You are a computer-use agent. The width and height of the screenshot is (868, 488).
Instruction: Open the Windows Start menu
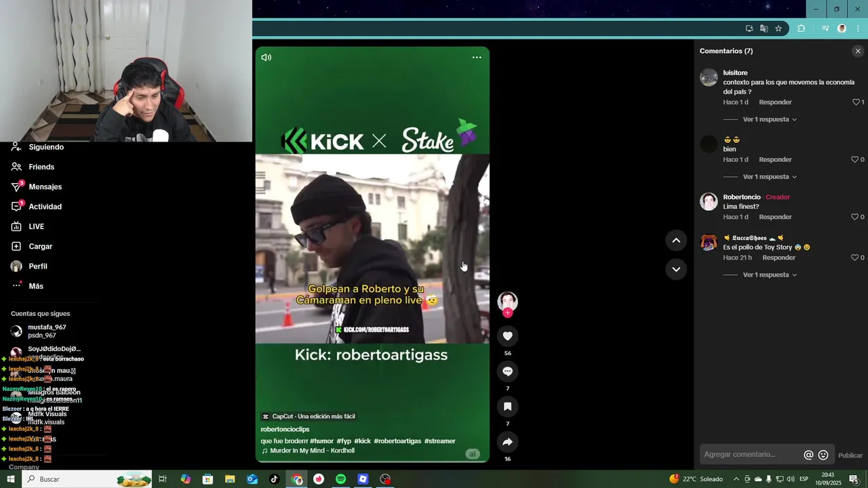(x=11, y=479)
